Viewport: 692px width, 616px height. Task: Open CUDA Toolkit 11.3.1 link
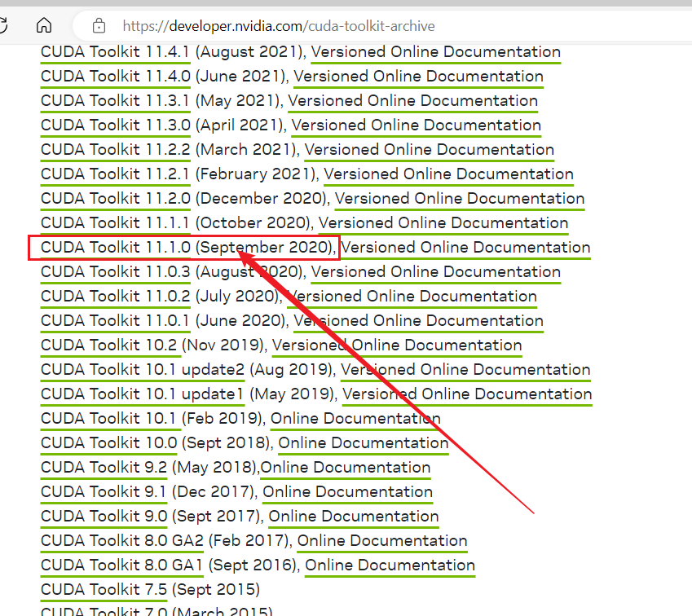115,100
